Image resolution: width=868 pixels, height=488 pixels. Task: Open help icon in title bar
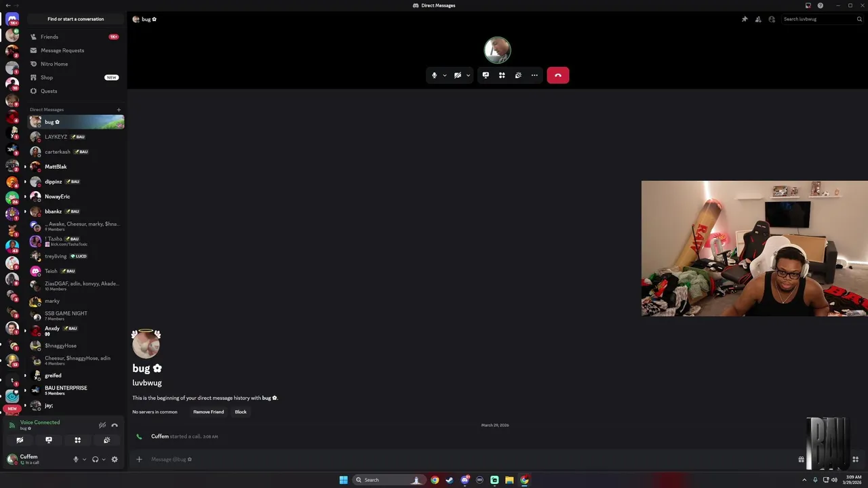coord(820,5)
